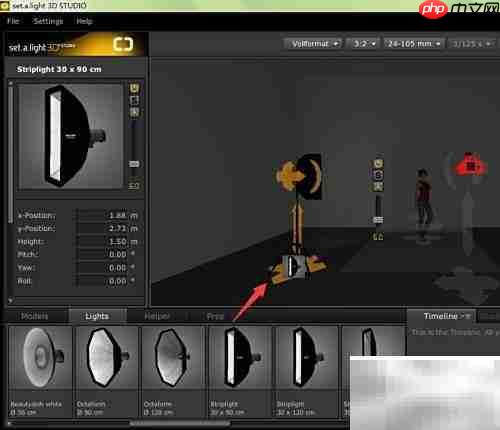Select the Beautydish white thumbnail
This screenshot has height=430, width=500.
pos(40,371)
